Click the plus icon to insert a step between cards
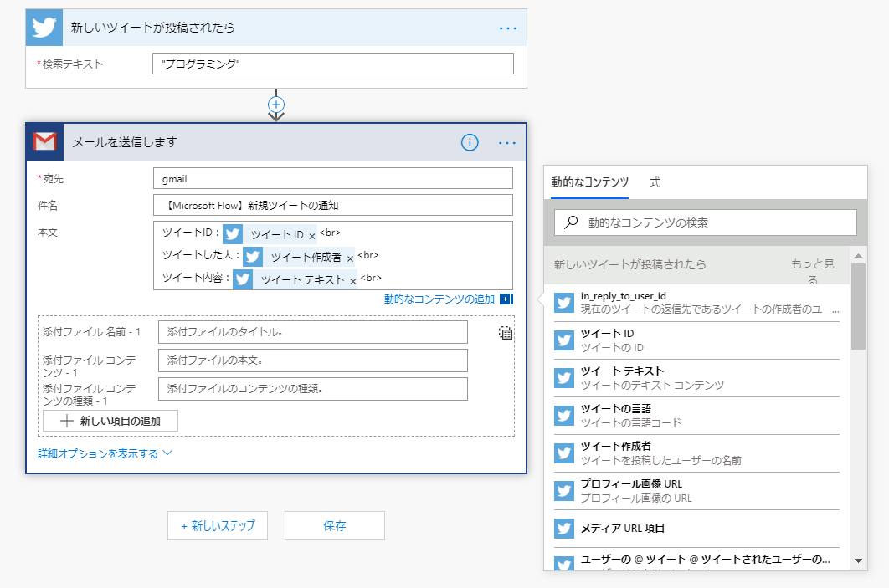Viewport: 889px width, 588px height. point(275,104)
